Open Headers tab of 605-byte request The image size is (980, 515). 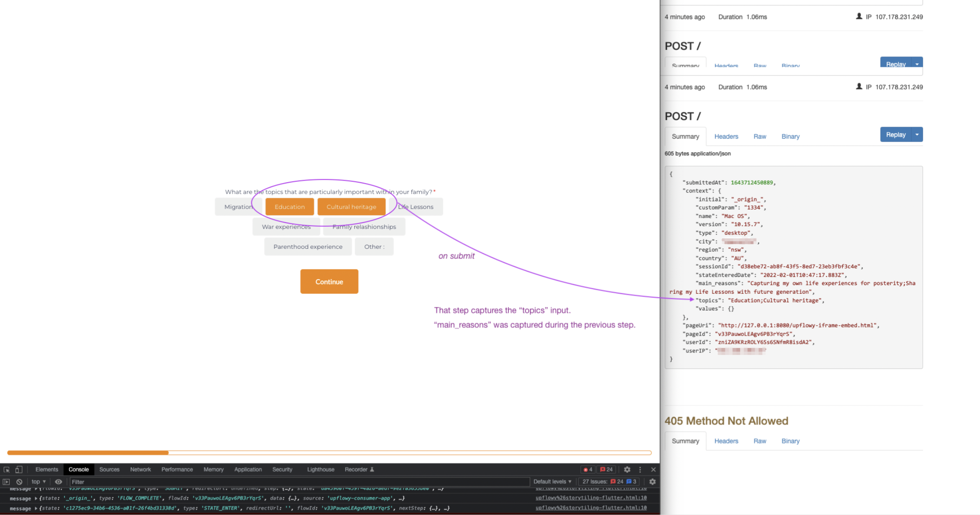pos(726,137)
